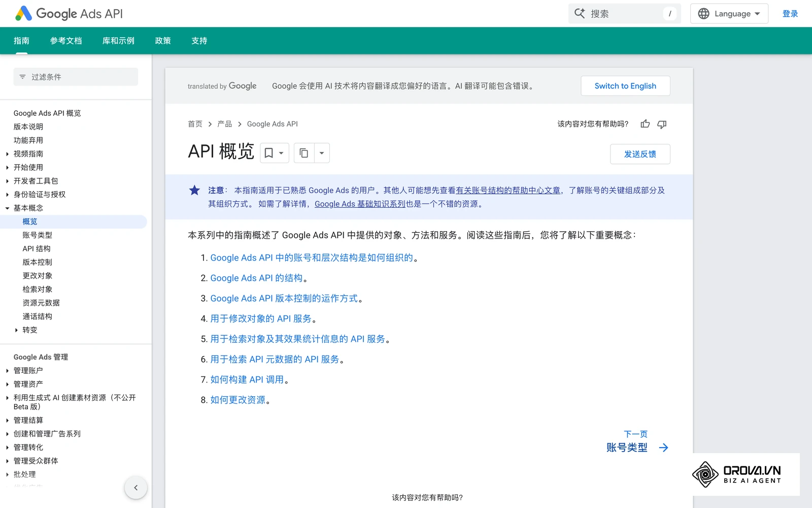
Task: Open the 如何构建 API 调用 link
Action: [247, 379]
